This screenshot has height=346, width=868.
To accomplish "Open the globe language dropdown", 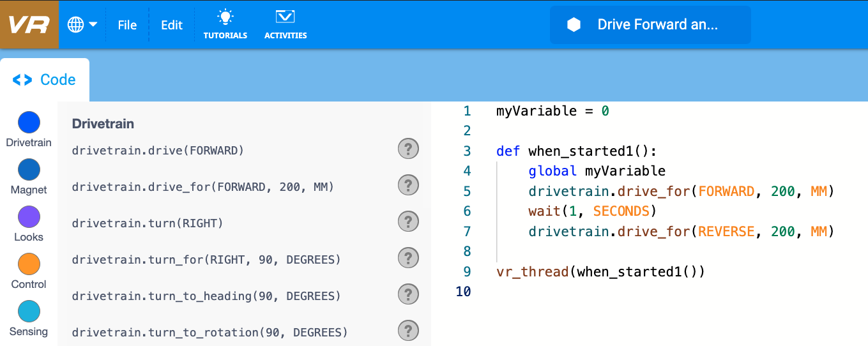I will pos(82,25).
